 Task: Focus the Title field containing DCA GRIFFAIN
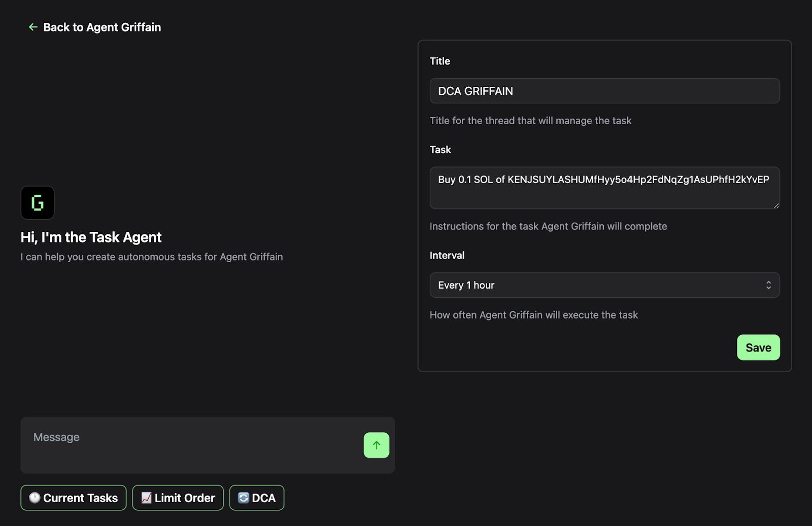pos(604,91)
